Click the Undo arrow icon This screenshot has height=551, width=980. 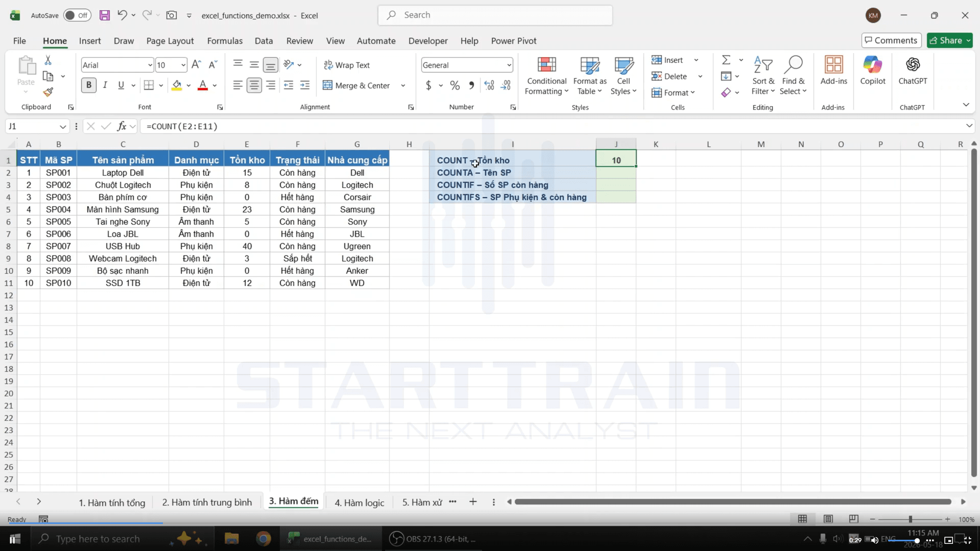click(122, 15)
